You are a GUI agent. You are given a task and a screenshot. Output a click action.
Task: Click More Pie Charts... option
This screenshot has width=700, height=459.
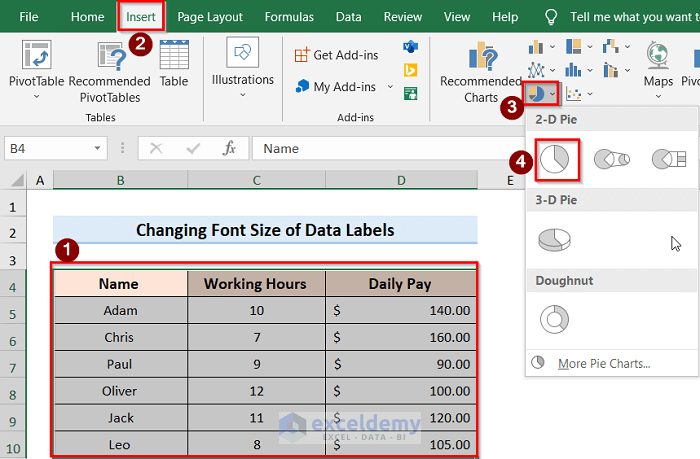pos(603,363)
